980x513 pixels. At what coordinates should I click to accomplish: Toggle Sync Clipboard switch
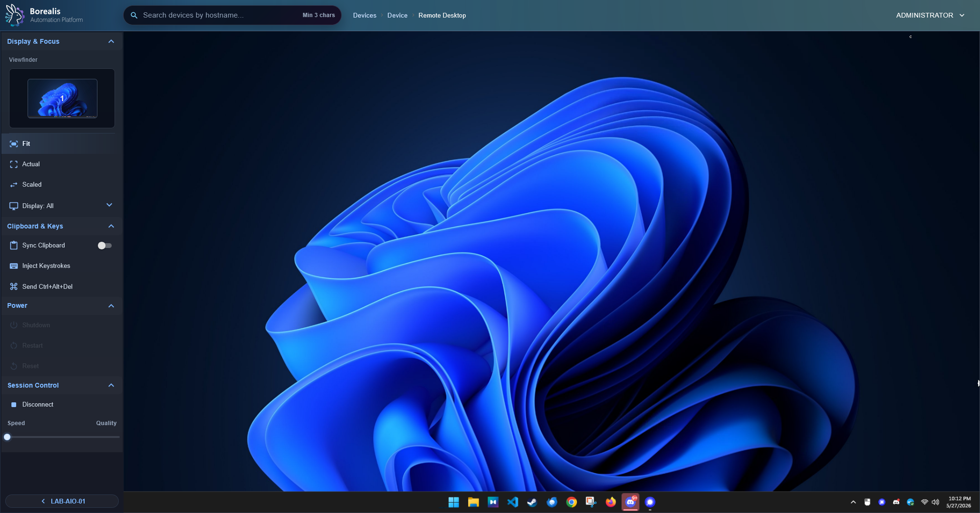tap(105, 246)
